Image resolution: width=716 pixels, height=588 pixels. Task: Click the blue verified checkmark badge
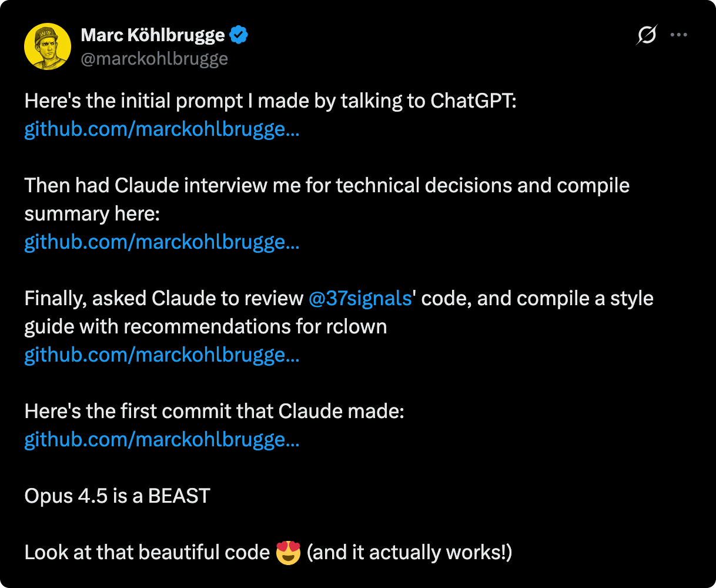pyautogui.click(x=239, y=35)
